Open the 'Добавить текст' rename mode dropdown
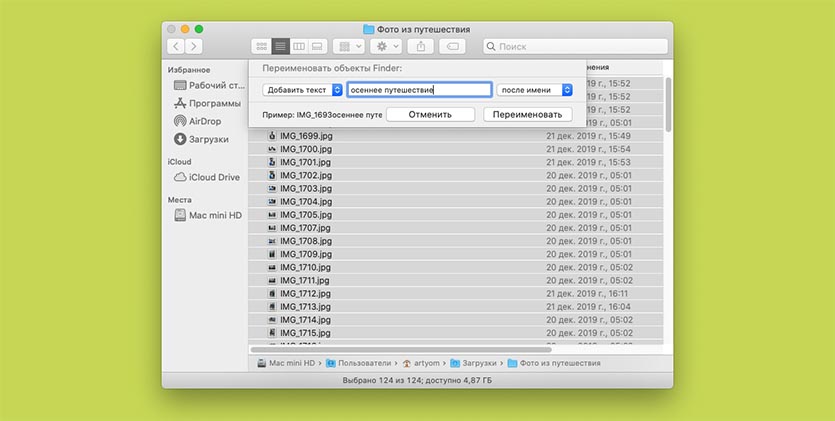835x421 pixels. tap(296, 89)
